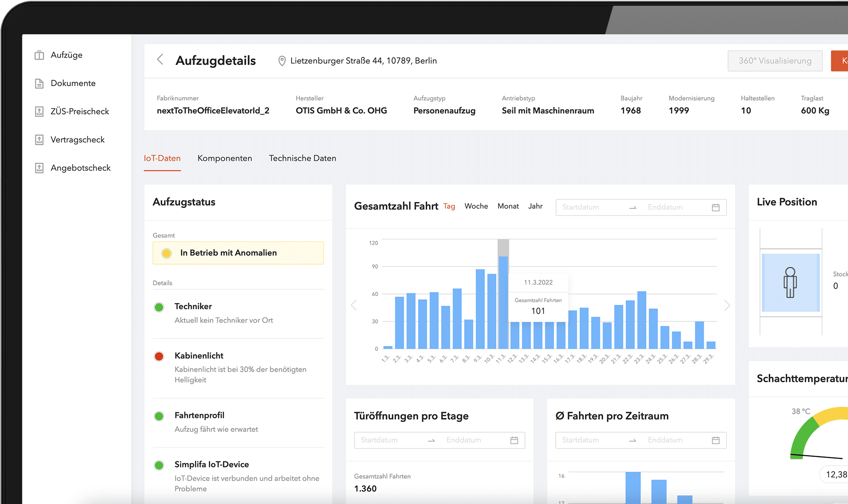Click the green Simplifa IoT-Device status dot

(159, 465)
